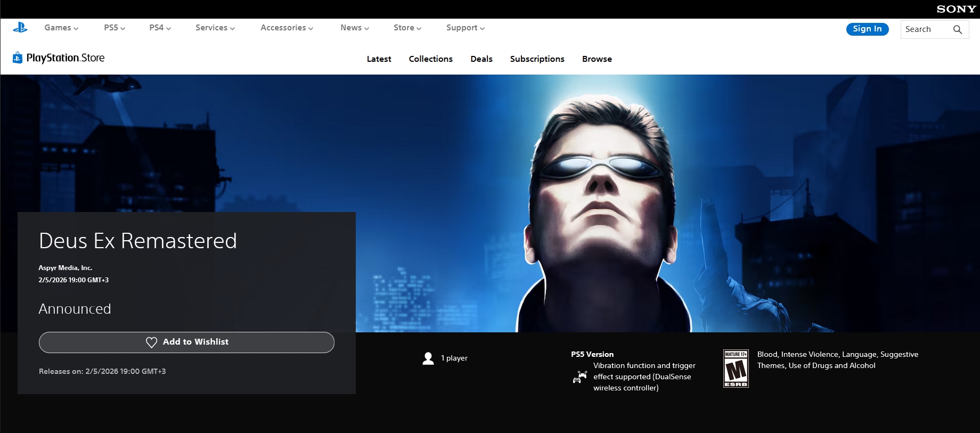Screen dimensions: 980x433
Task: Click the Sony logo
Action: coord(956,9)
